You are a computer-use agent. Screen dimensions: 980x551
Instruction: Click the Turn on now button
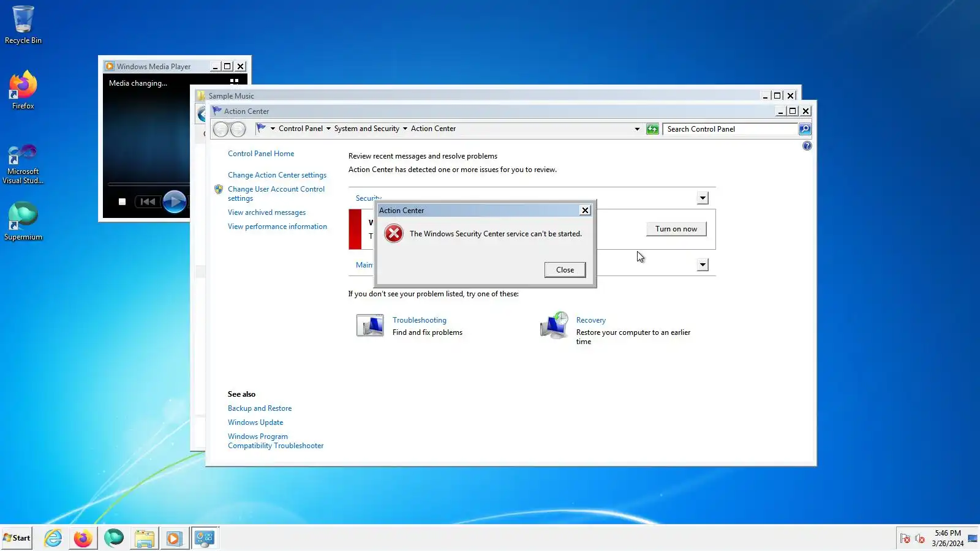(x=676, y=229)
